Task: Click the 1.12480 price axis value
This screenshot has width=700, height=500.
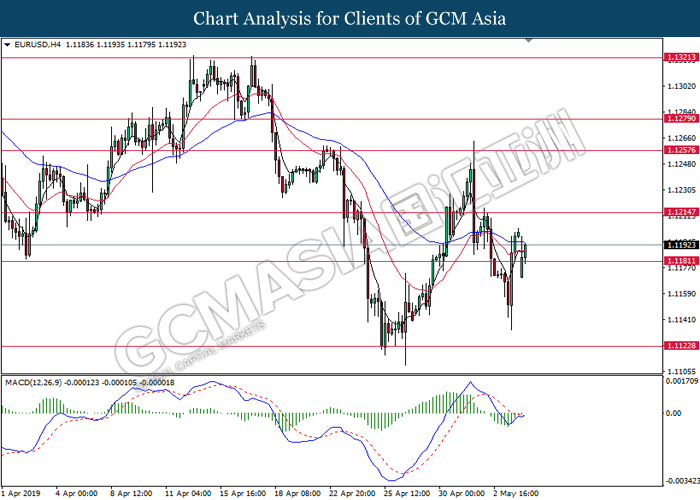Action: click(x=682, y=164)
